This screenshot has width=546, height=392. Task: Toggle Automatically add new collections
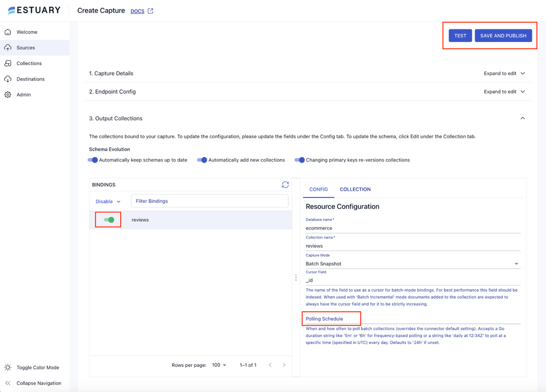tap(202, 160)
